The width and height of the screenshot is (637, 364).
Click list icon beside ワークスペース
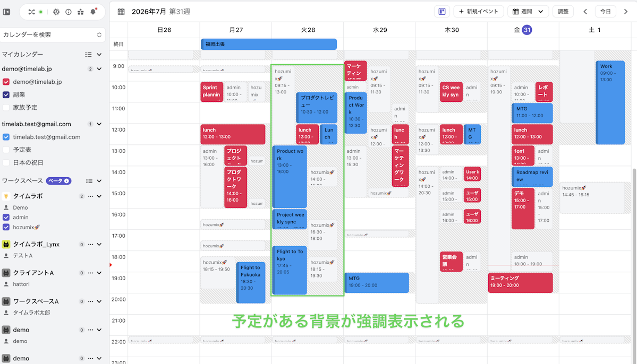pos(89,181)
